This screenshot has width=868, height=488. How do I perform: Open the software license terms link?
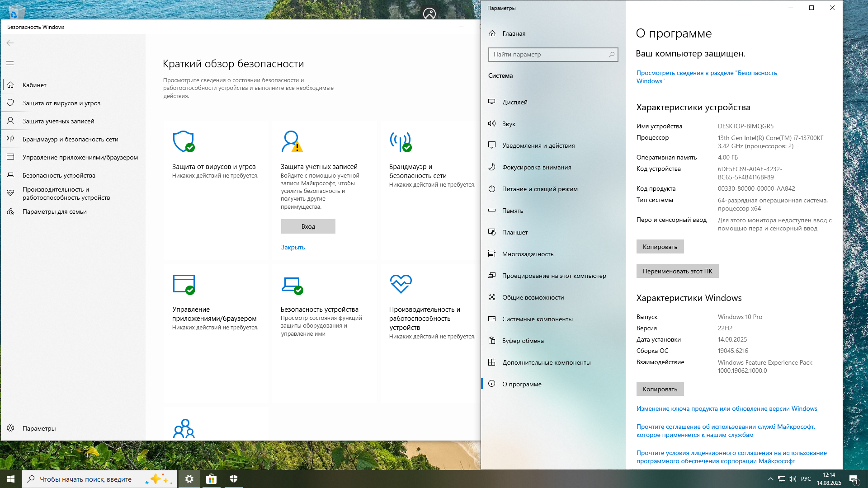click(x=731, y=457)
